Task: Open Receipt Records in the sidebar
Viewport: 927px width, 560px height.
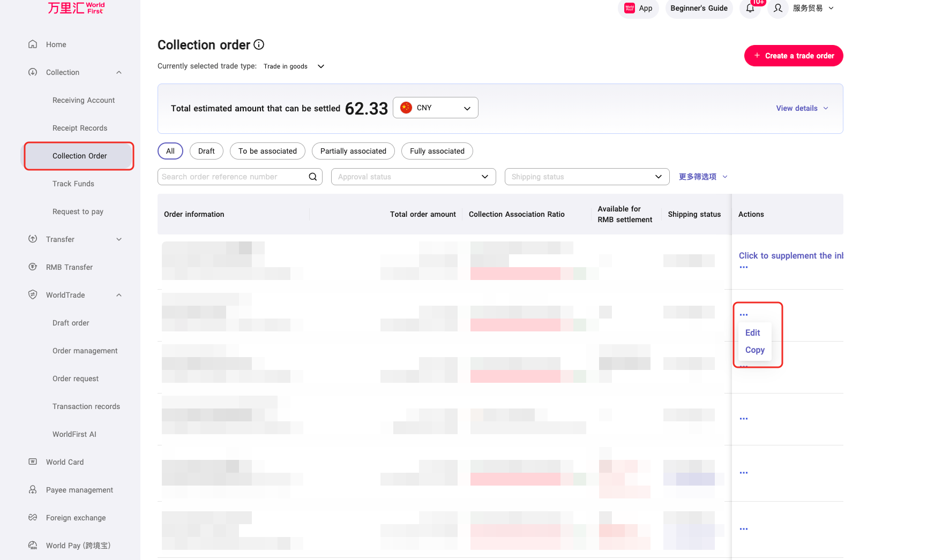Action: [80, 128]
